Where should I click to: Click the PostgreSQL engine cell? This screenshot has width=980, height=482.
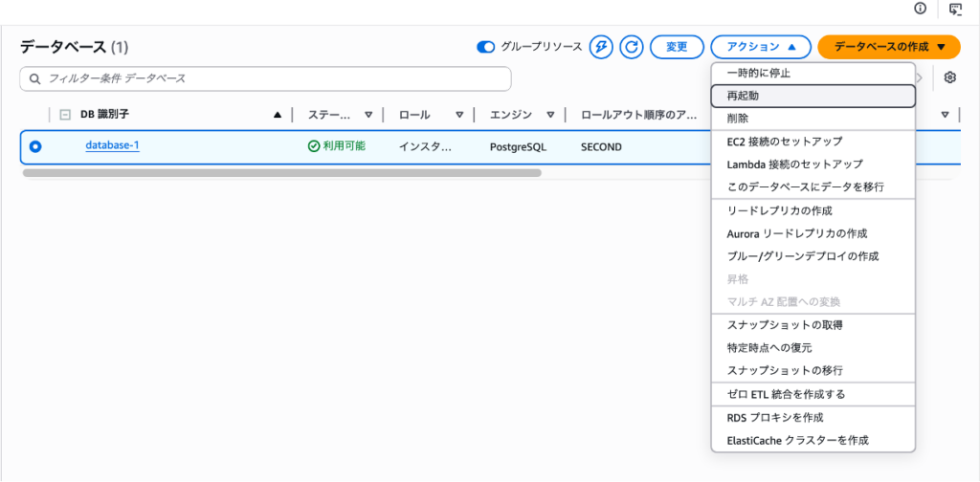(518, 147)
